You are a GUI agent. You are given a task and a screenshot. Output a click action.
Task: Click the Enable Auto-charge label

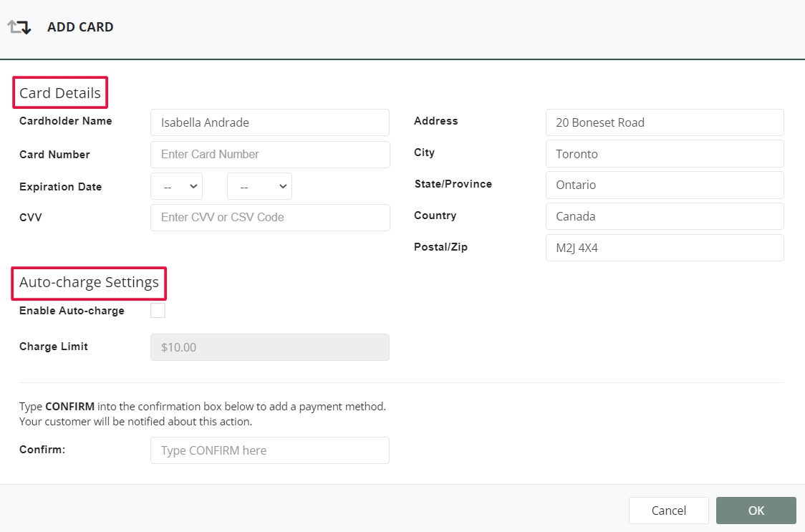pyautogui.click(x=72, y=311)
